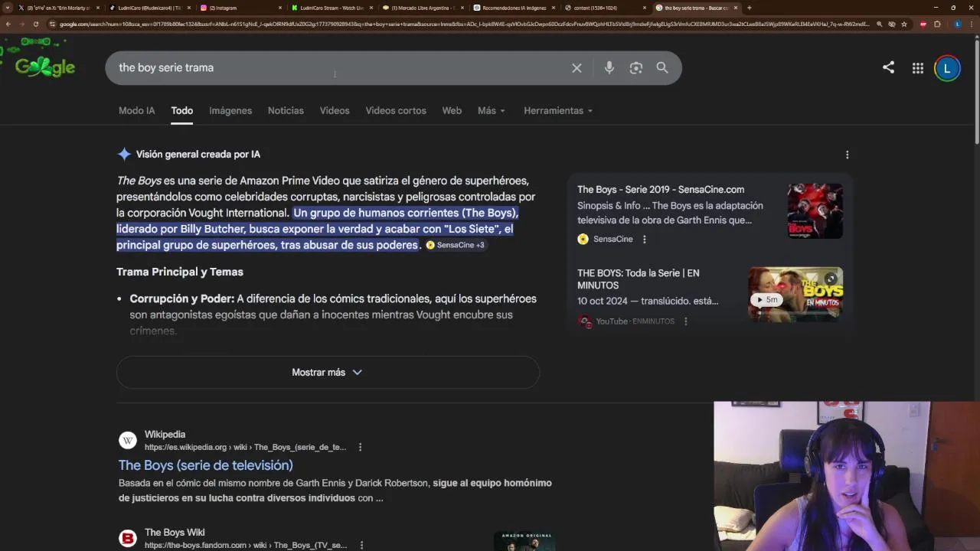Open three-dot menu of The Boys Wiki result
The width and height of the screenshot is (980, 551).
pyautogui.click(x=361, y=545)
